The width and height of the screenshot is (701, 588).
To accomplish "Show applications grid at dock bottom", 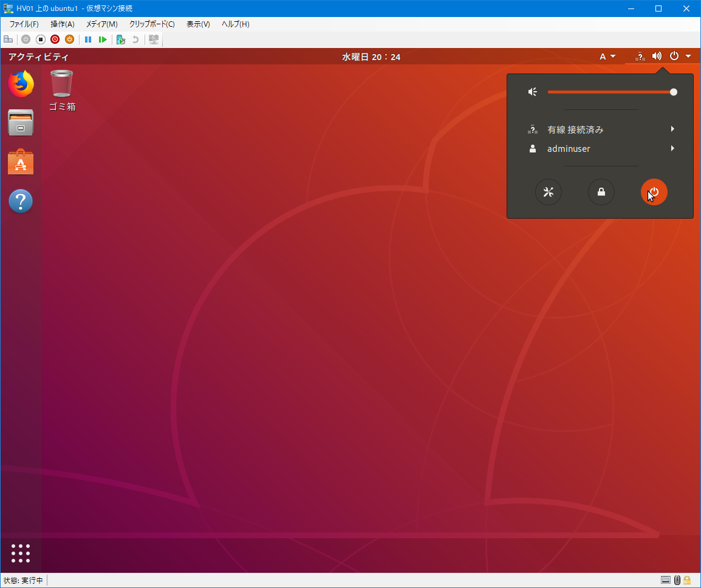I will (21, 553).
